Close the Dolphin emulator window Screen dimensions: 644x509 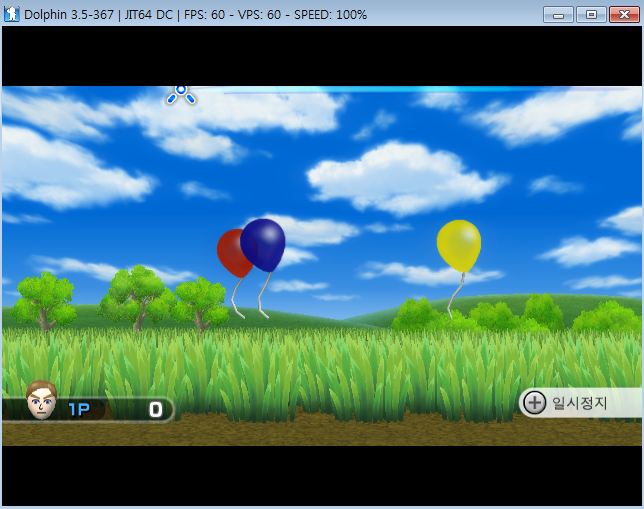624,15
